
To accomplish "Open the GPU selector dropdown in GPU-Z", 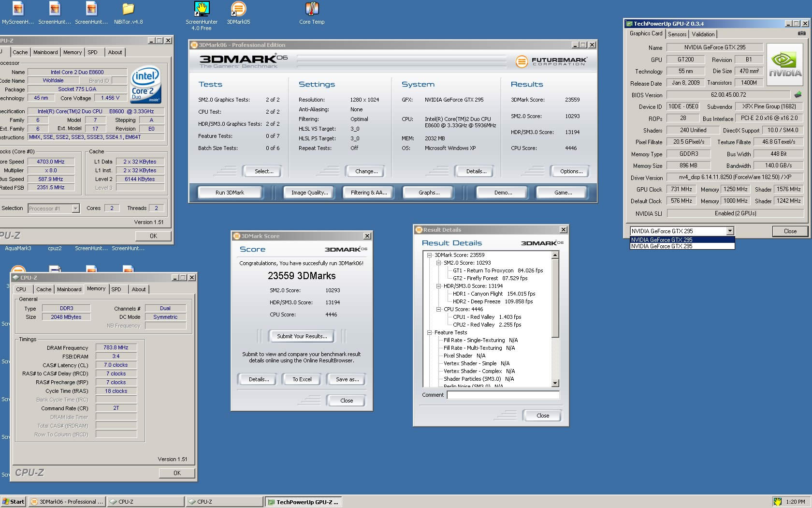I will click(730, 231).
